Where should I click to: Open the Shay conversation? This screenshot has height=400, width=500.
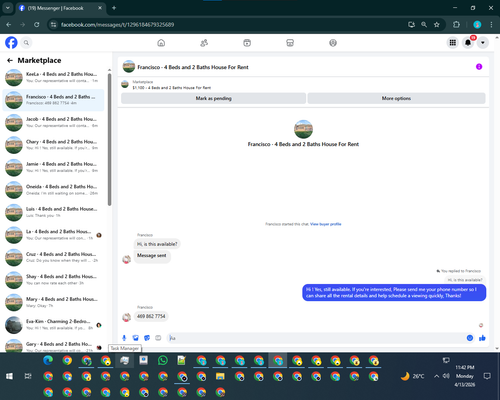[x=53, y=280]
